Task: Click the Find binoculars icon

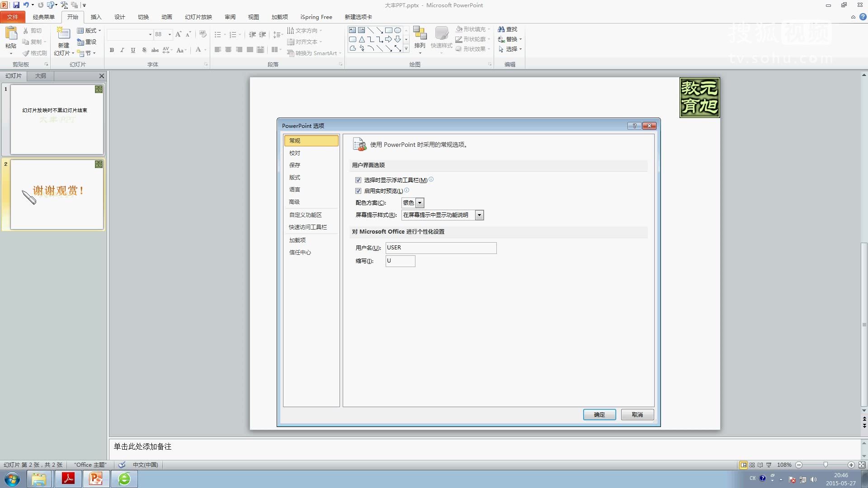Action: [501, 29]
